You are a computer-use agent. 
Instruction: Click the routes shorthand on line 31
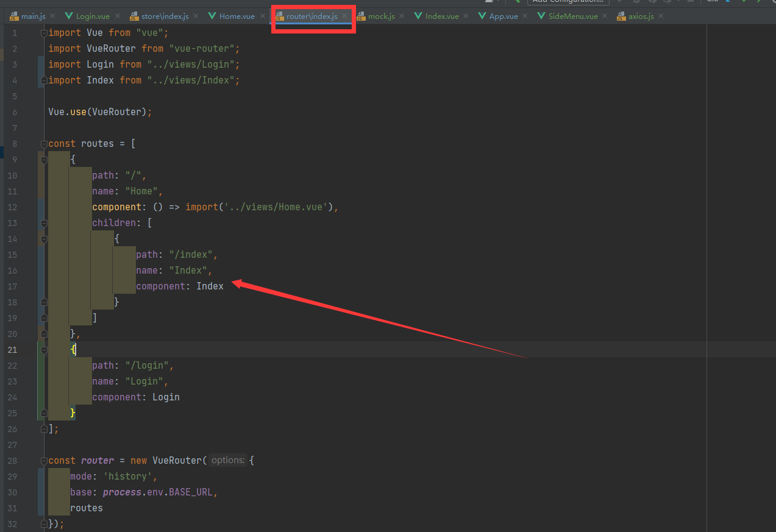tap(87, 508)
